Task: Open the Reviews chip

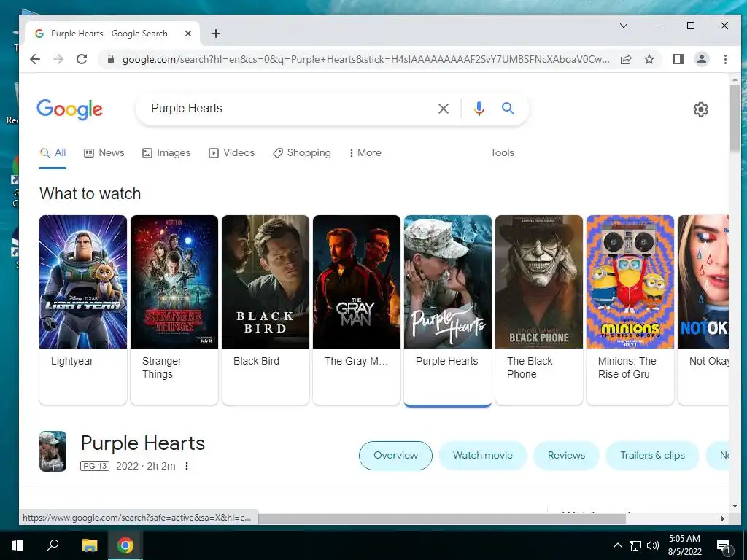Action: [566, 455]
